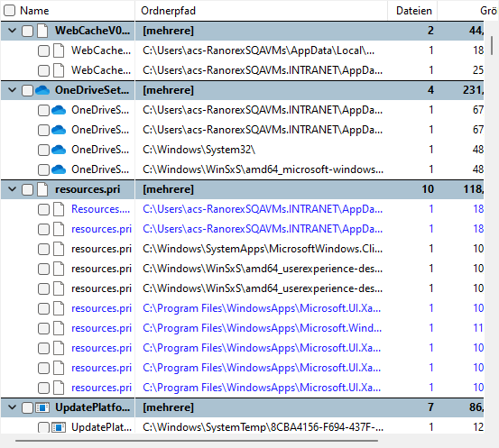The width and height of the screenshot is (499, 448).
Task: Click the app icon of the UpdatePlat... SystemTemp row
Action: pos(59,427)
